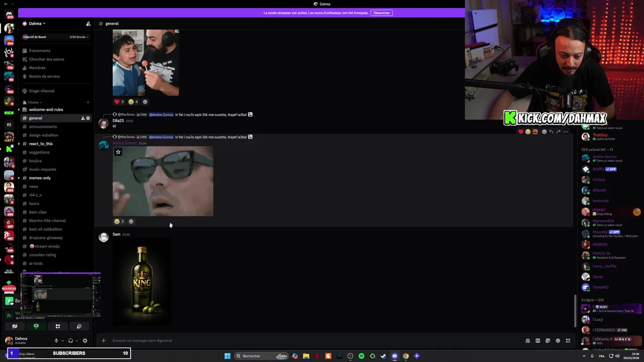The image size is (644, 362).
Task: Deafen audio with the headphones icon
Action: [70, 340]
